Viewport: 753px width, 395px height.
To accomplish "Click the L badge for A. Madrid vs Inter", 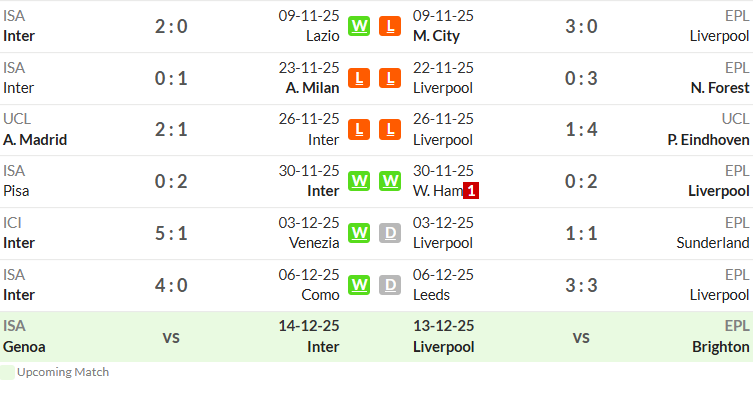I will pyautogui.click(x=359, y=130).
